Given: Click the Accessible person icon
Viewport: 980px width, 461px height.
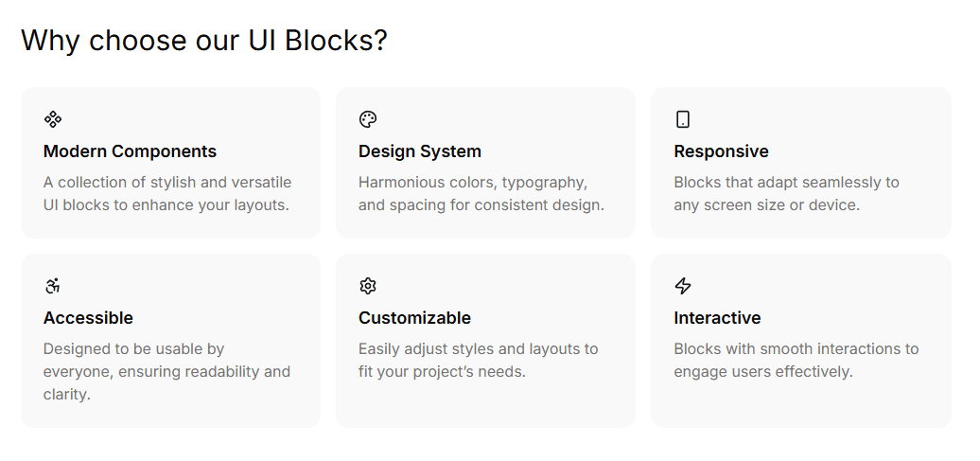Looking at the screenshot, I should pyautogui.click(x=53, y=286).
